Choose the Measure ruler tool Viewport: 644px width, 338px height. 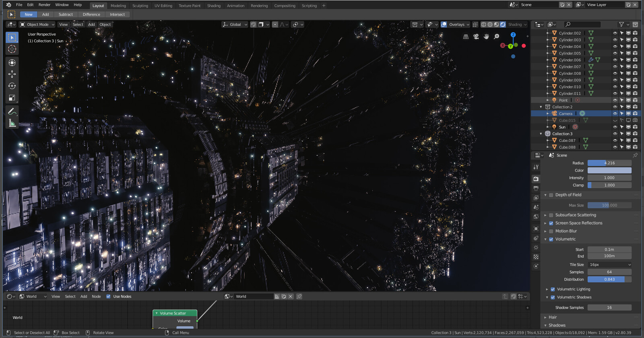pyautogui.click(x=12, y=123)
